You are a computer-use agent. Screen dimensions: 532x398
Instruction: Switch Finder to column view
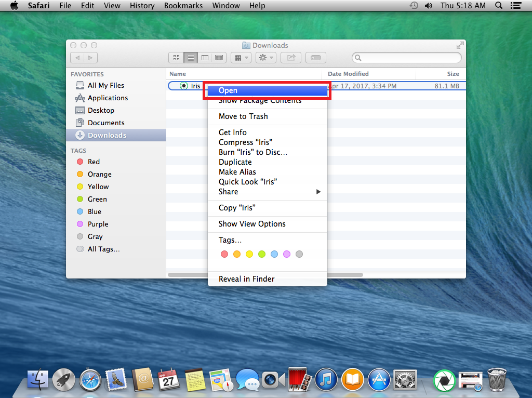[205, 58]
